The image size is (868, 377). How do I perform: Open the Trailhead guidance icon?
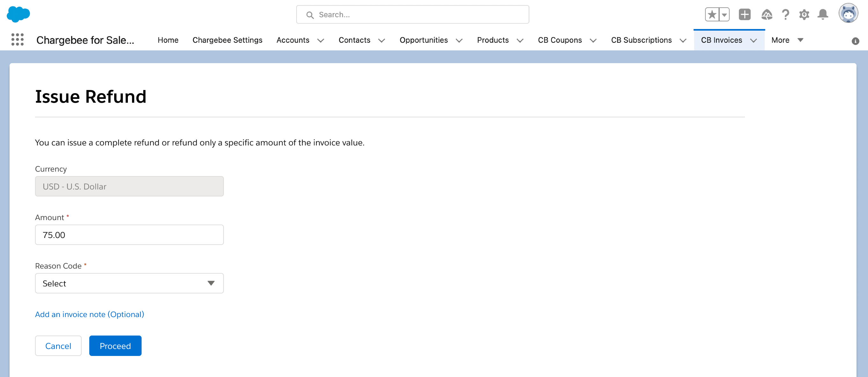(767, 14)
